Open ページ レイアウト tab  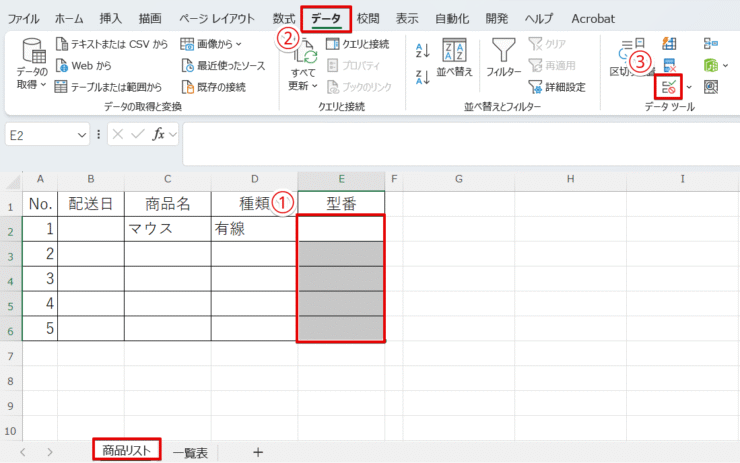click(x=217, y=19)
